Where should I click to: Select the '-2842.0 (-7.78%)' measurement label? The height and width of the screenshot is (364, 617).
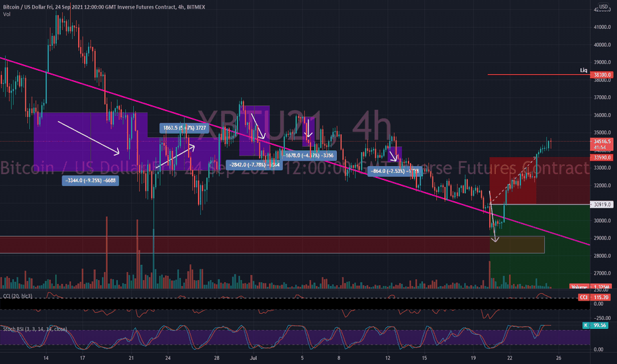point(254,165)
